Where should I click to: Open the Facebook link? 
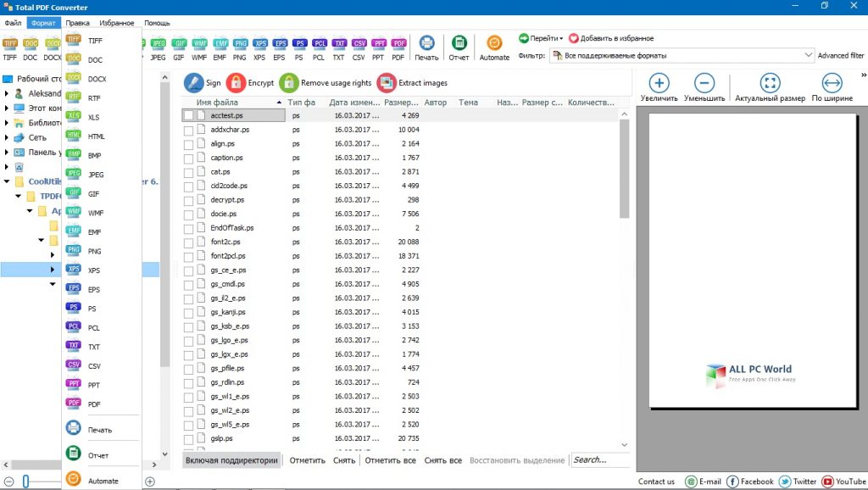[750, 482]
